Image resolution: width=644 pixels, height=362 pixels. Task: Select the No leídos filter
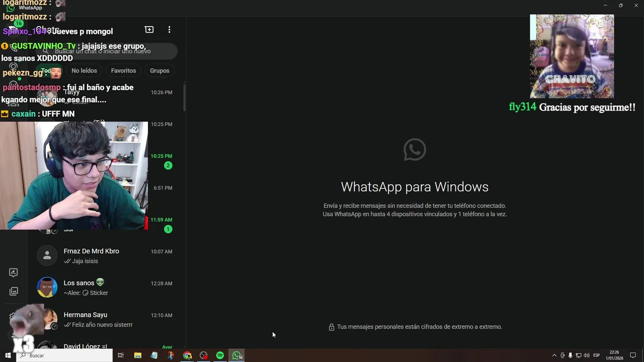pos(84,71)
